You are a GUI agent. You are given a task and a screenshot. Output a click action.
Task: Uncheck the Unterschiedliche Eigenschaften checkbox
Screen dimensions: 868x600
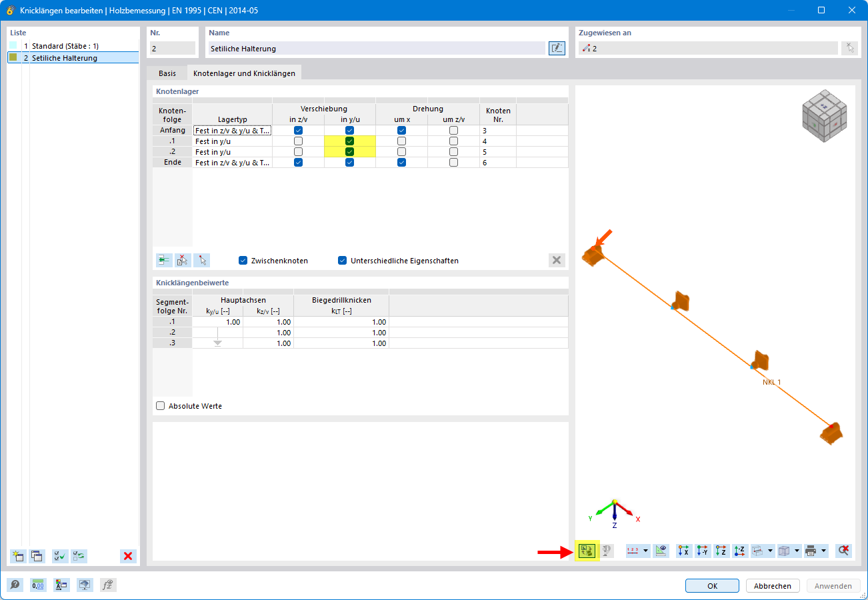click(x=343, y=261)
